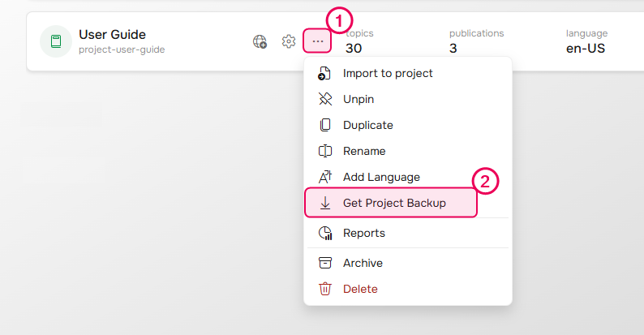
Task: Open project settings gear icon
Action: (289, 41)
